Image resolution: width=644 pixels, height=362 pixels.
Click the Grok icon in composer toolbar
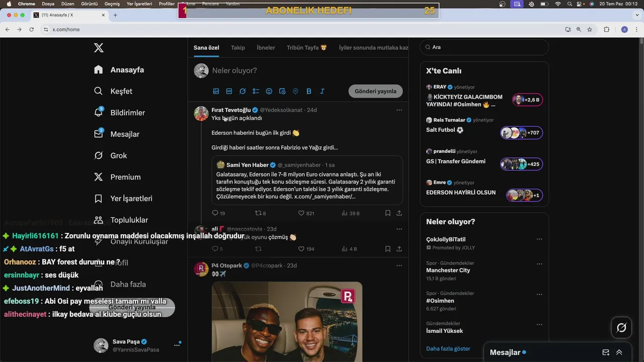tap(243, 91)
